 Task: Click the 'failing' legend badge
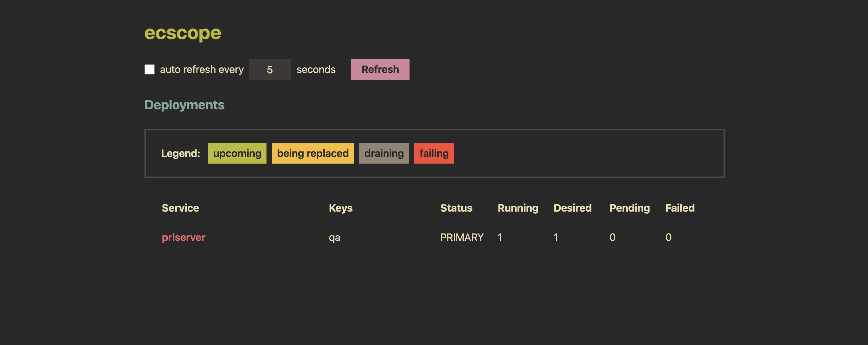434,153
